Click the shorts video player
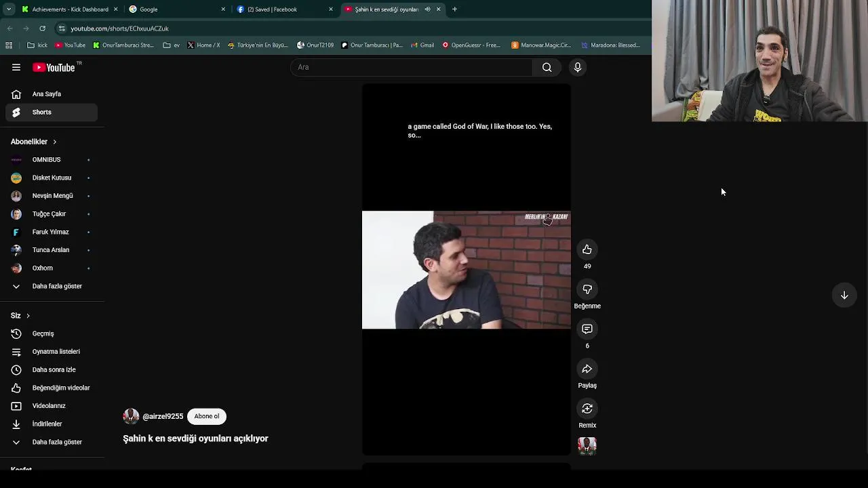The width and height of the screenshot is (868, 488). point(467,269)
